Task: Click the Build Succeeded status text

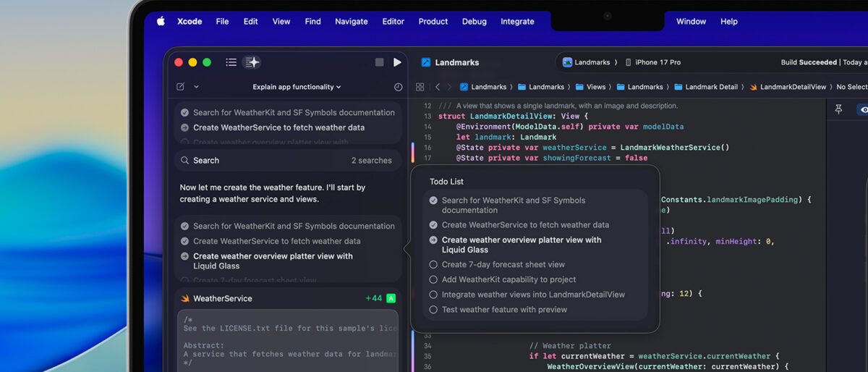Action: [809, 62]
